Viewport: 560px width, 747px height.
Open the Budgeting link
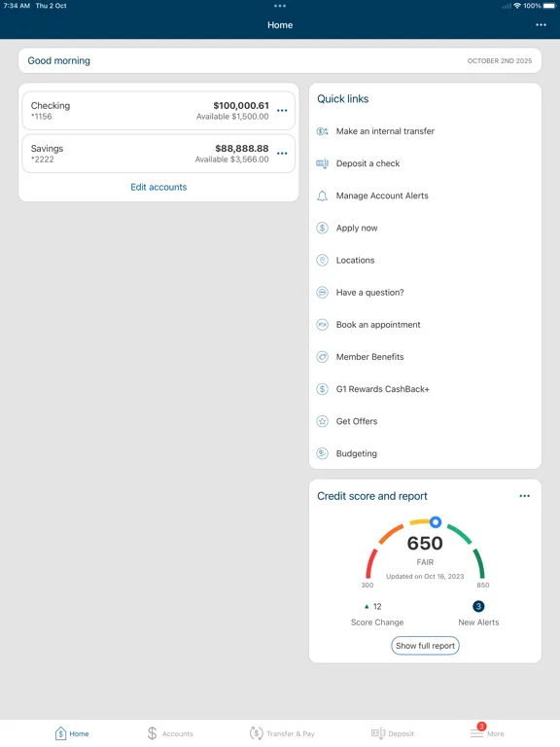tap(357, 453)
